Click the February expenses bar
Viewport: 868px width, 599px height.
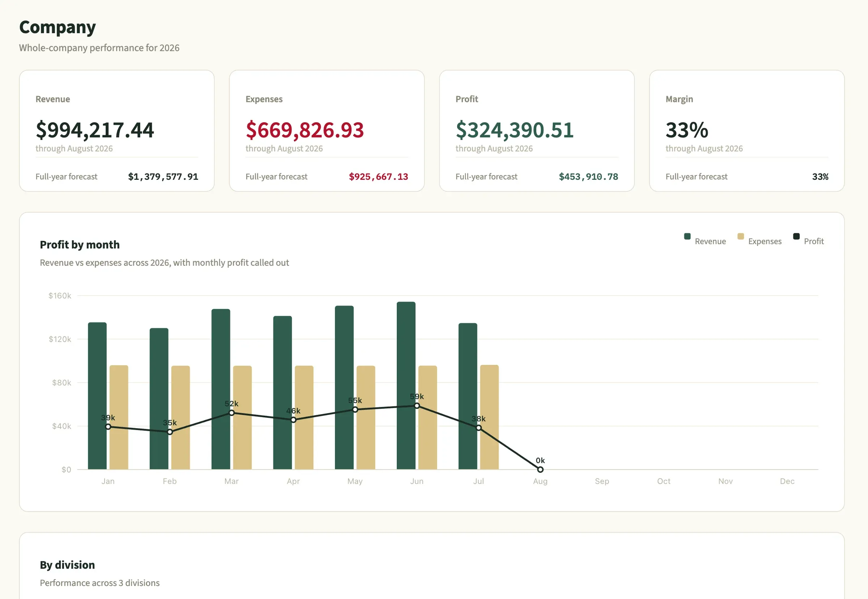[180, 417]
